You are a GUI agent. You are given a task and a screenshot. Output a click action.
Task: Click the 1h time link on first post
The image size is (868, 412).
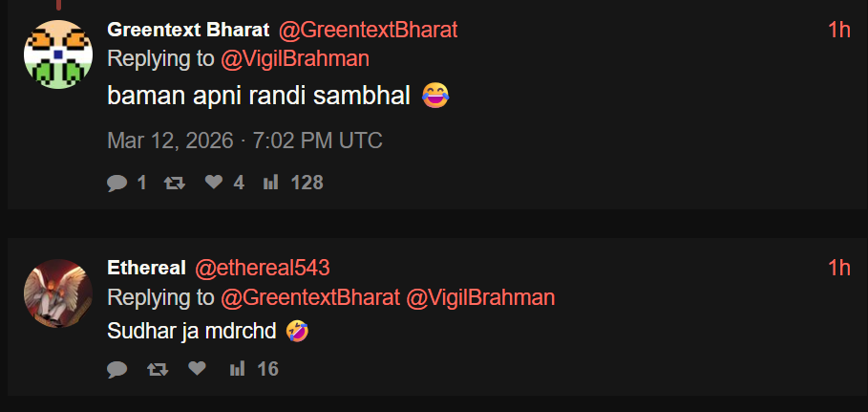[838, 30]
